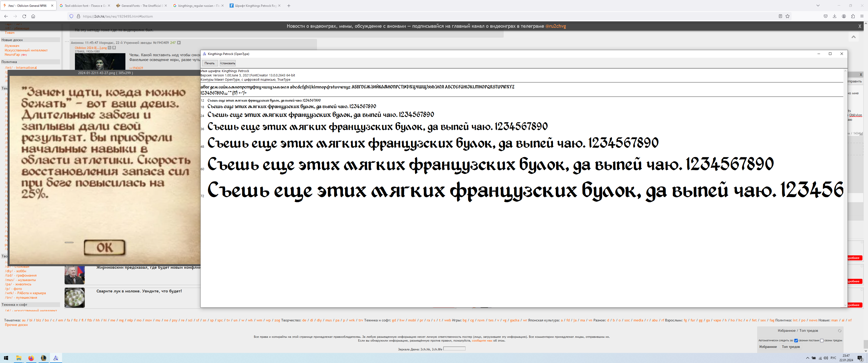This screenshot has width=868, height=363.
Task: Toggle Firefox reader view icon
Action: 780,16
